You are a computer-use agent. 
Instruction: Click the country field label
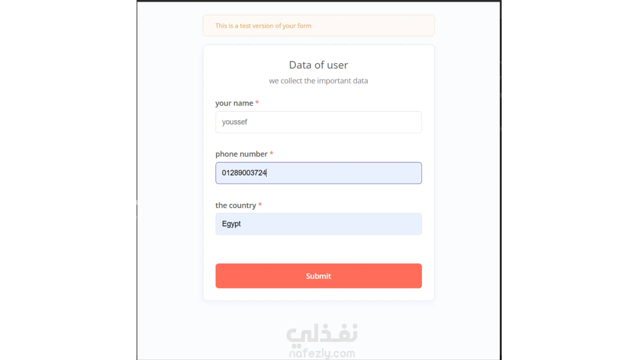[x=235, y=205]
